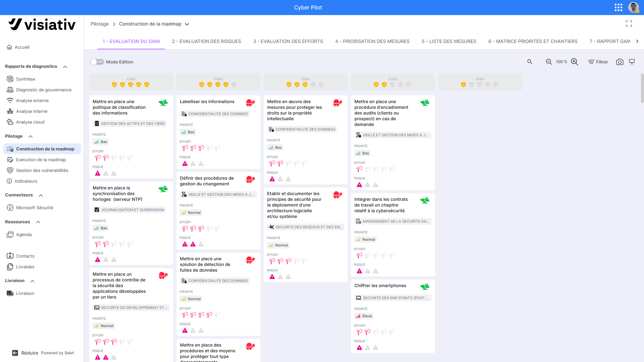Click the search magnifier icon

click(x=530, y=62)
